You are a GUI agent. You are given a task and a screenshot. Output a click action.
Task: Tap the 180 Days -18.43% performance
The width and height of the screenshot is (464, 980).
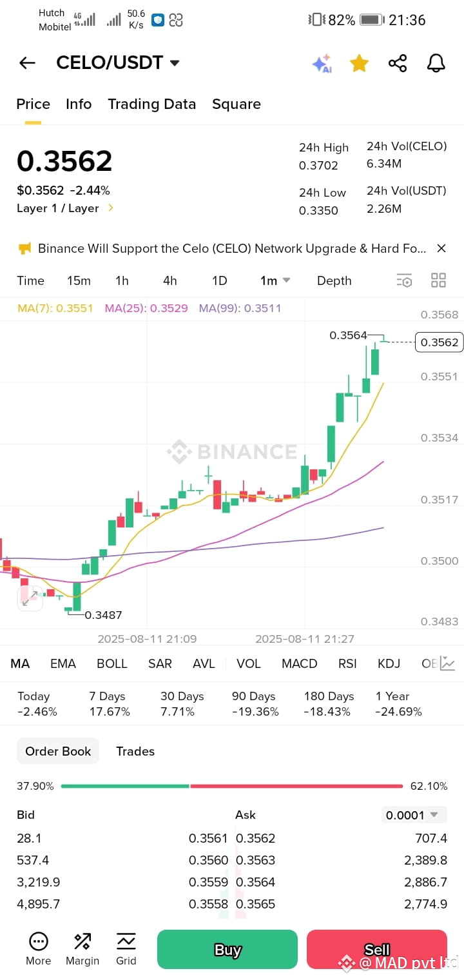pyautogui.click(x=329, y=703)
